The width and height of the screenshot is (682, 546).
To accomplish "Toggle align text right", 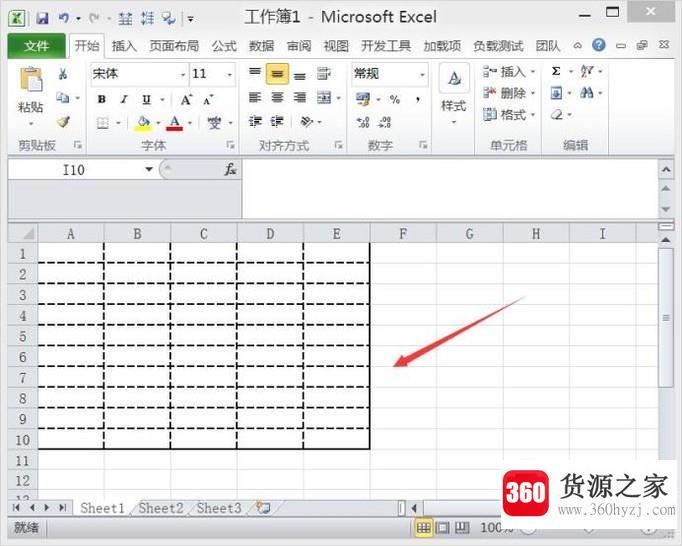I will tap(300, 97).
